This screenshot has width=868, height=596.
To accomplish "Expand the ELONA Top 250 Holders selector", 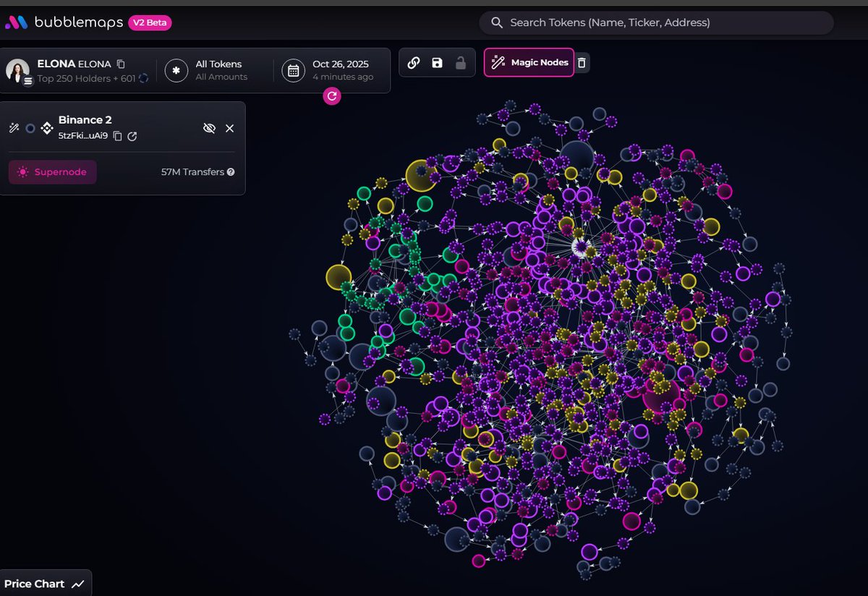I will tap(78, 70).
